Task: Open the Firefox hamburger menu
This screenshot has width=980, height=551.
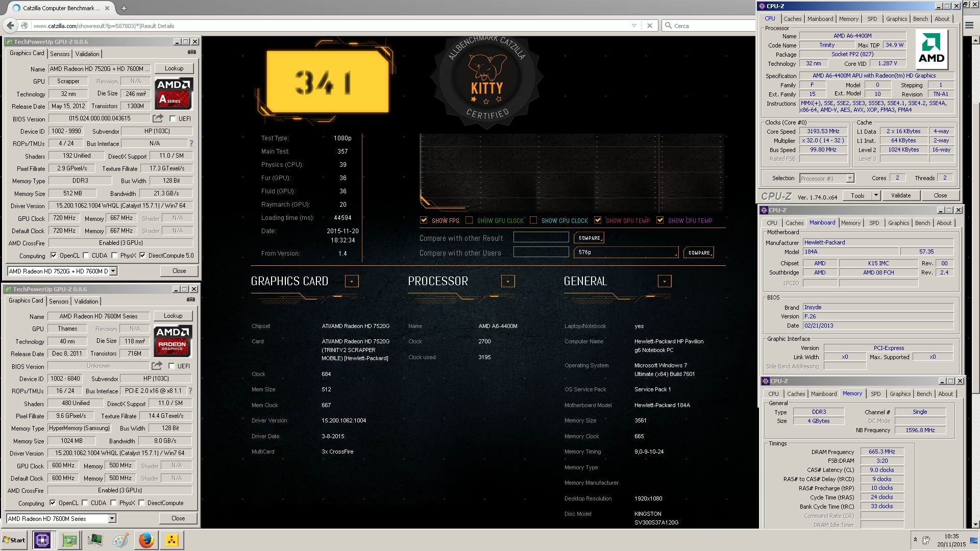Action: click(x=969, y=26)
